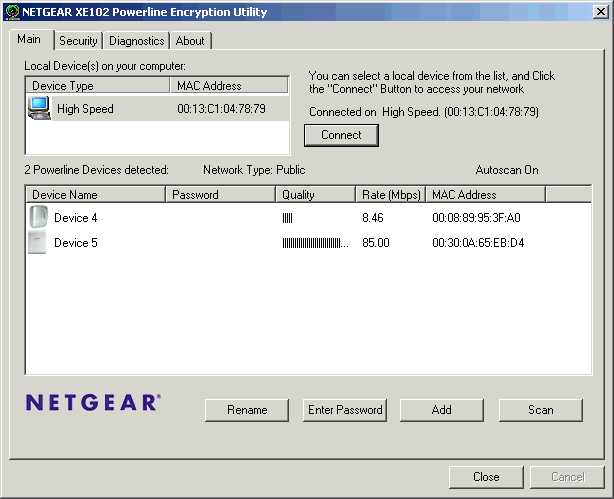Sort by the Device Name column header
Image resolution: width=614 pixels, height=499 pixels.
click(x=96, y=195)
